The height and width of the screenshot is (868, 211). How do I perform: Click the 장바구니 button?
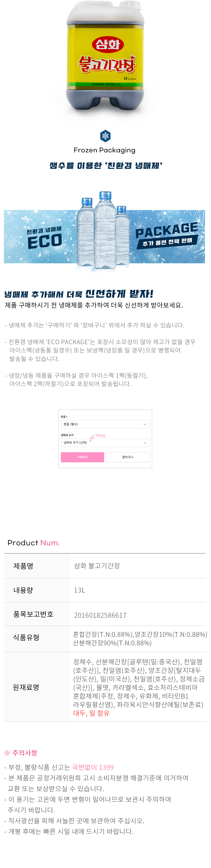tap(127, 457)
